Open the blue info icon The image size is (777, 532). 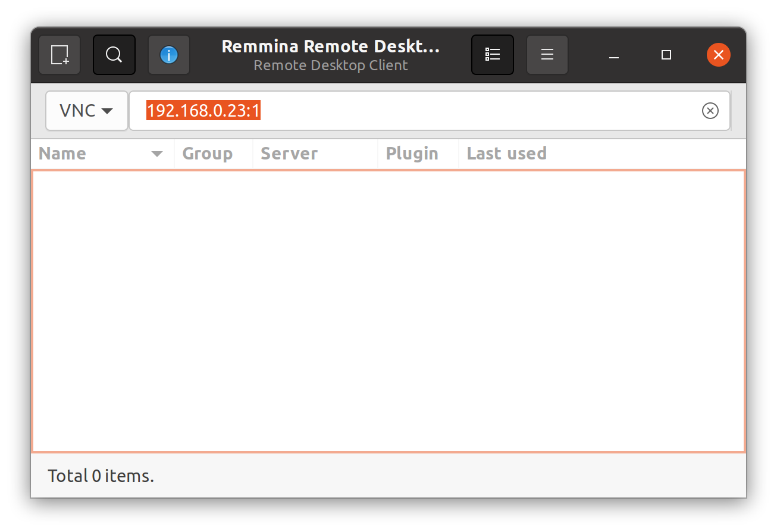(169, 55)
